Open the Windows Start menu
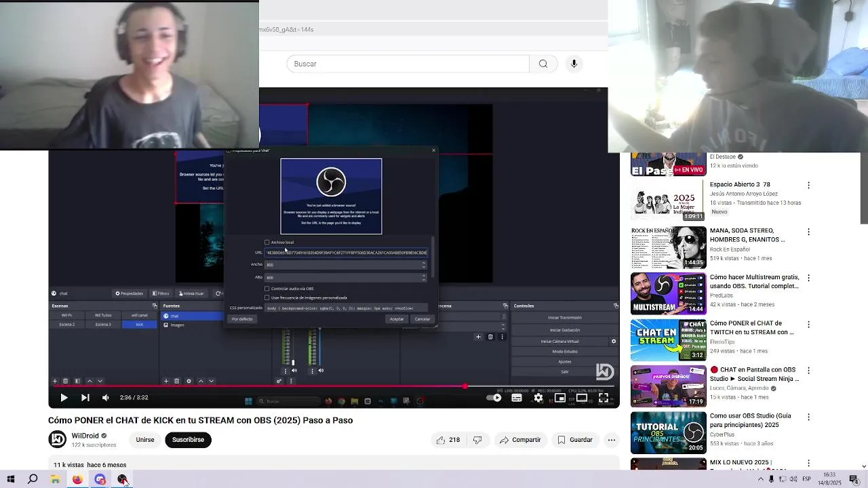This screenshot has height=488, width=868. click(11, 479)
